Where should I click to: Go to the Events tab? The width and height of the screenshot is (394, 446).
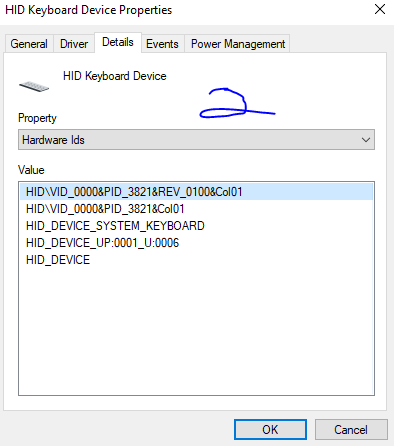click(162, 44)
